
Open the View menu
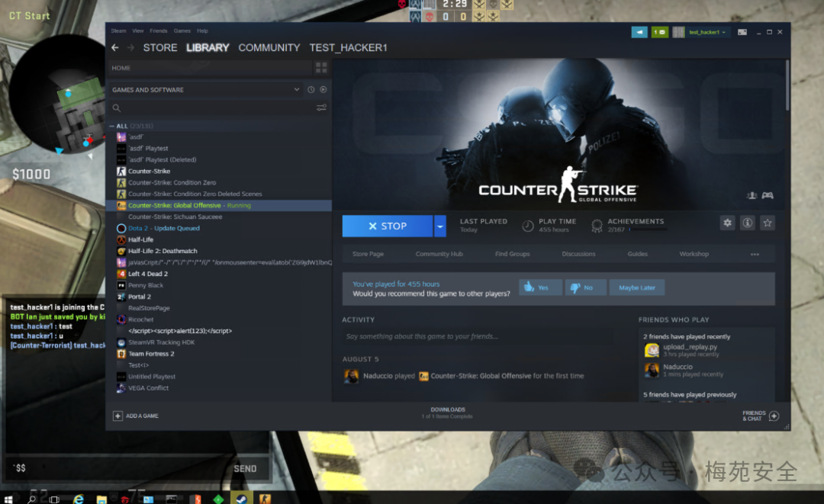click(x=137, y=31)
